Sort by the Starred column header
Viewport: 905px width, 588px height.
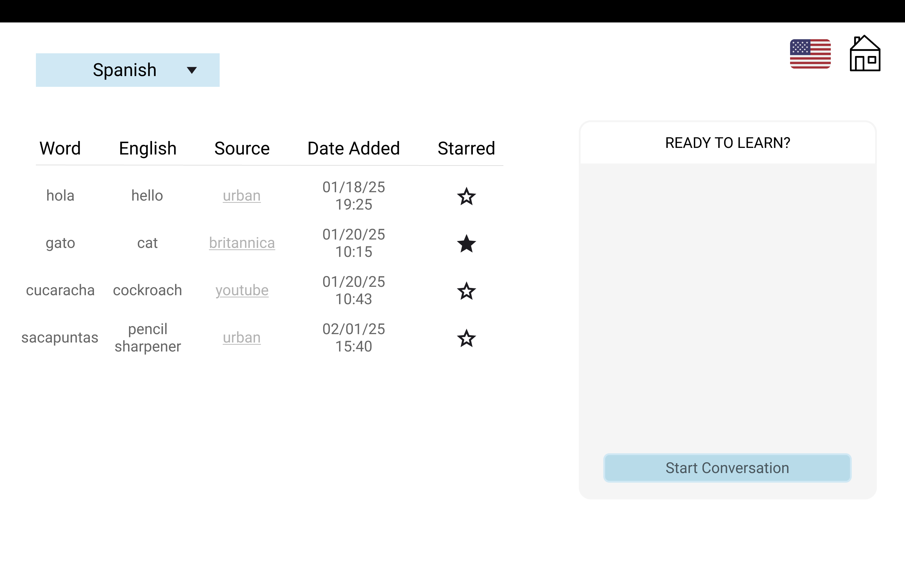point(466,148)
